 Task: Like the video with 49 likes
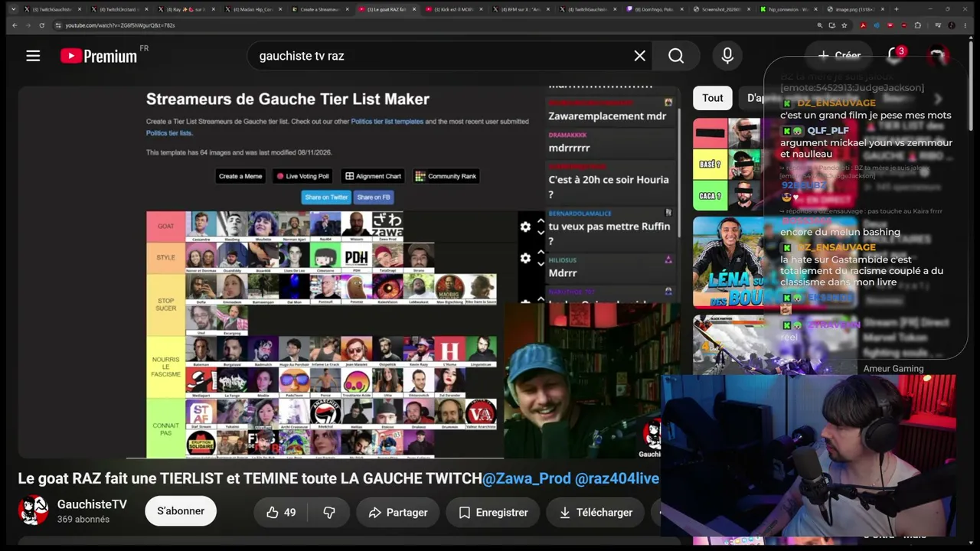[280, 513]
